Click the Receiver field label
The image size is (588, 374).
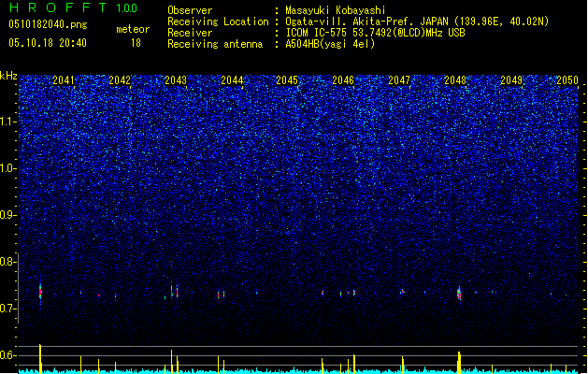coord(190,33)
